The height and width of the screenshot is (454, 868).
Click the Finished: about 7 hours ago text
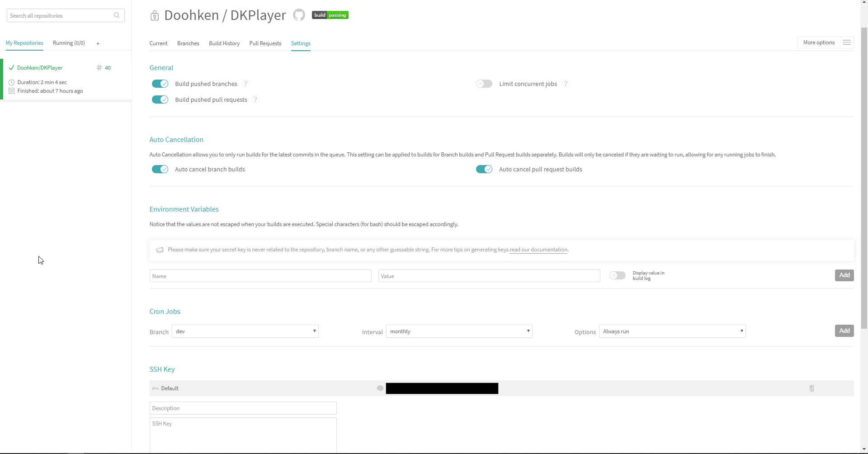coord(50,91)
